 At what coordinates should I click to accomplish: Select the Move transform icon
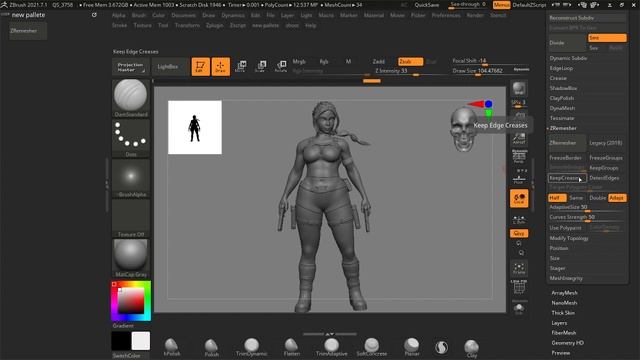pyautogui.click(x=240, y=67)
